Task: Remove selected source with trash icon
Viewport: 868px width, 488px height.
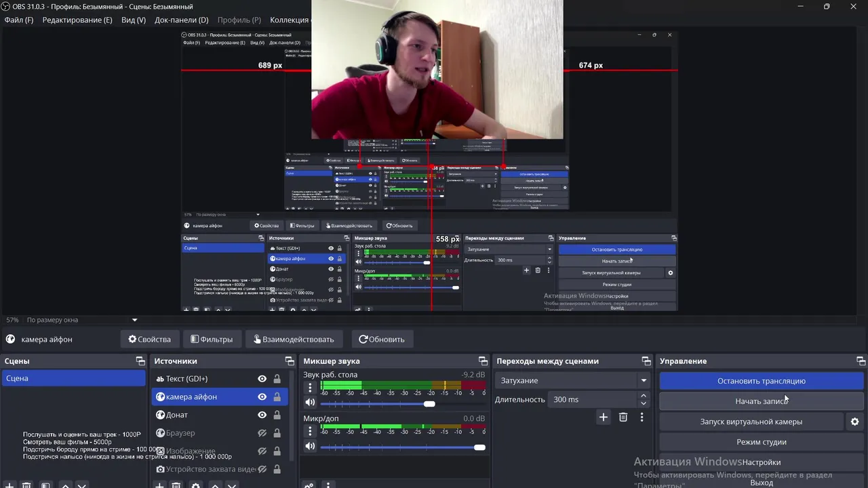Action: (x=176, y=485)
